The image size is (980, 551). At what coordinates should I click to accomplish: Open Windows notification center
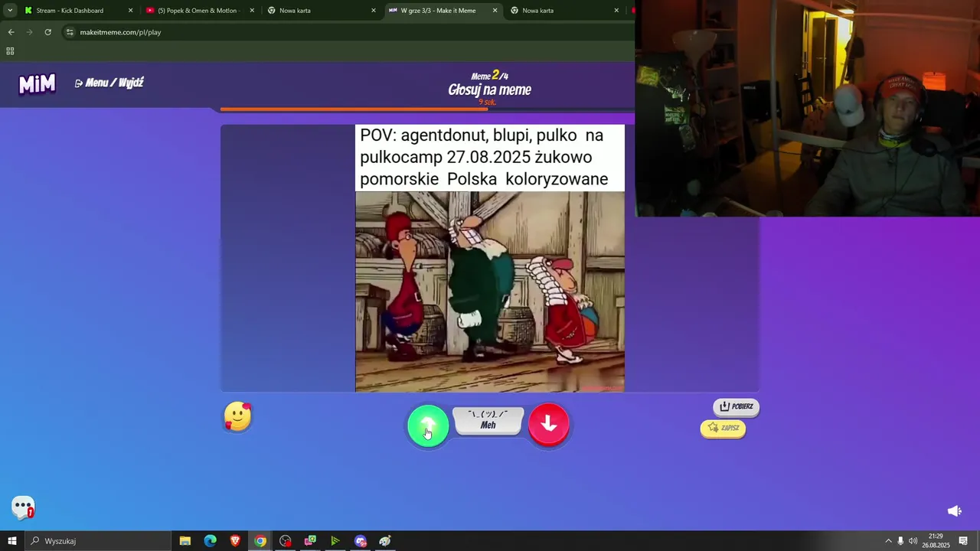click(963, 541)
